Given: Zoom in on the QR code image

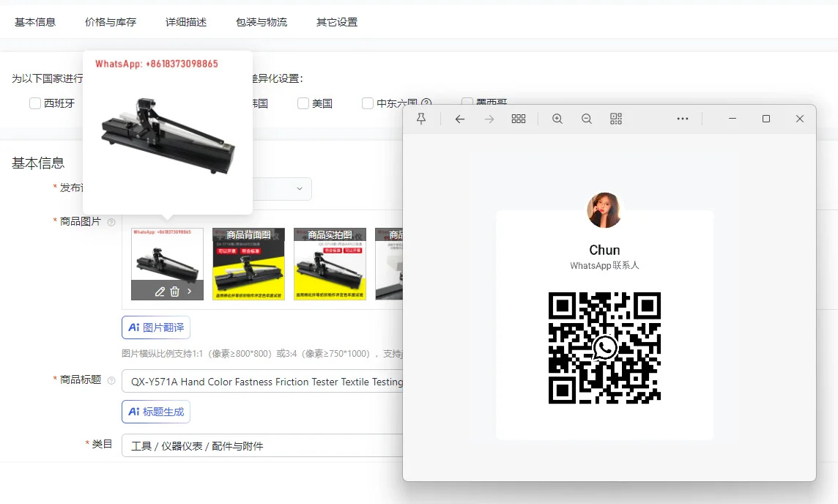Looking at the screenshot, I should pos(557,119).
